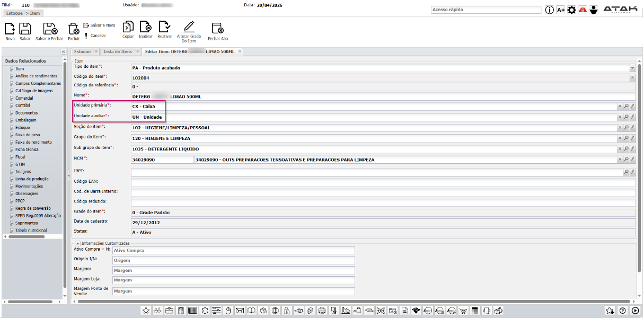Close the Lista de Itens tab

[137, 51]
